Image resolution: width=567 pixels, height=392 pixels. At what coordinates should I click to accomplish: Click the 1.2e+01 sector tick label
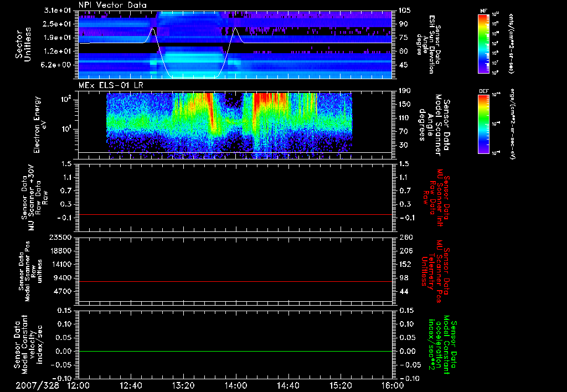click(58, 51)
